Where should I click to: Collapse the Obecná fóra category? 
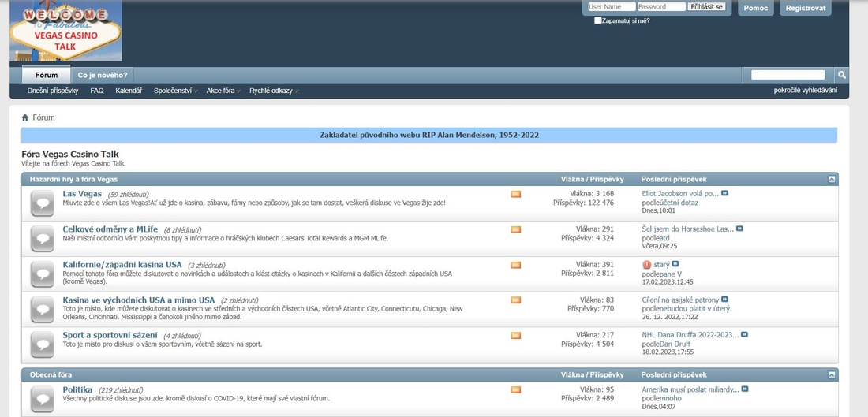pyautogui.click(x=832, y=375)
